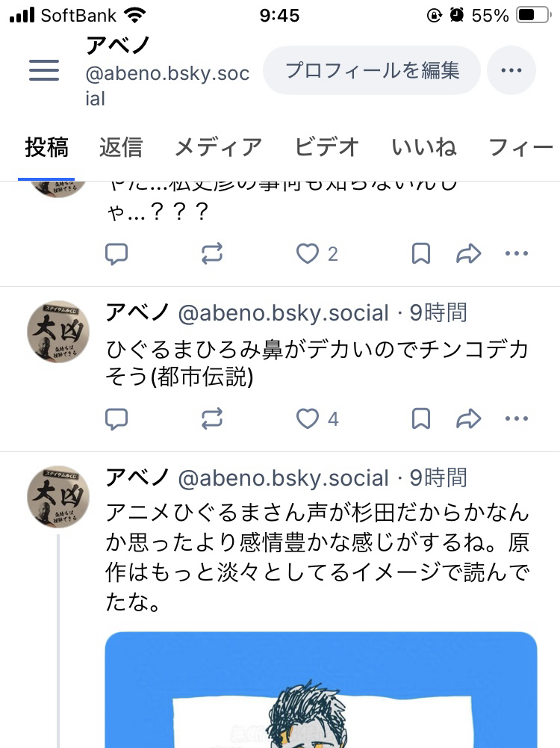This screenshot has height=748, width=560.
Task: Switch to the メディア tab
Action: 218,147
